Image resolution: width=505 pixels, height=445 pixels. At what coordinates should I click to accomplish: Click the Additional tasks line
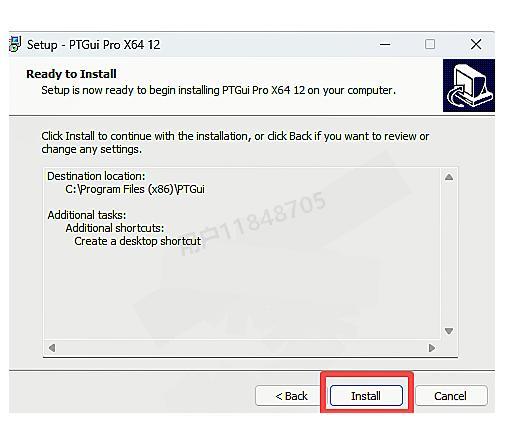coord(87,215)
